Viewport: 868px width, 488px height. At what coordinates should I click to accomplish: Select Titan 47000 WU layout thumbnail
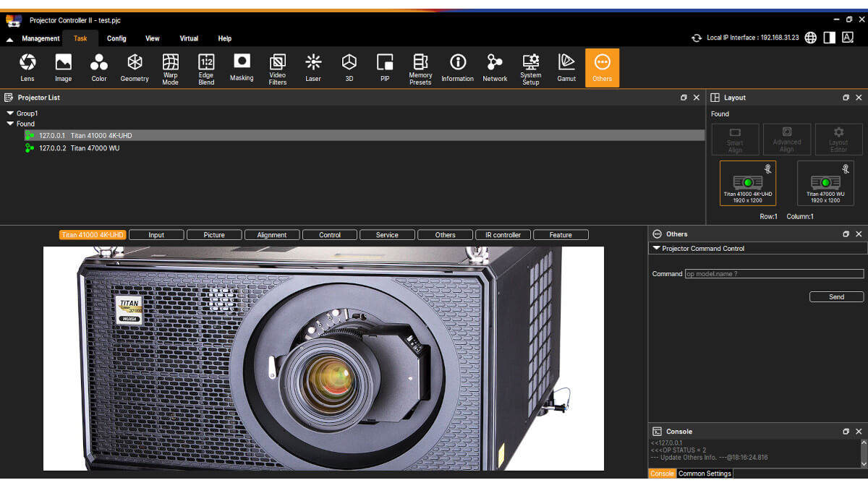click(825, 183)
